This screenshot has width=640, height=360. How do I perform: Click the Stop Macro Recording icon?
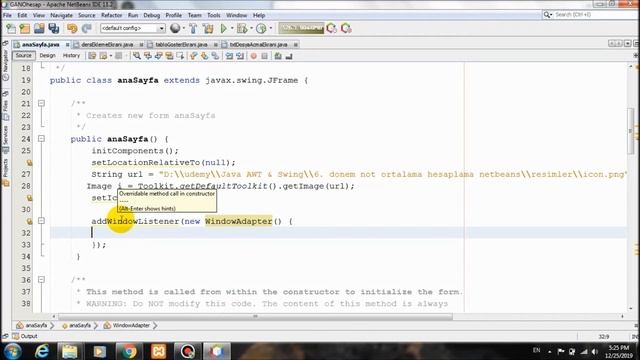tap(264, 56)
